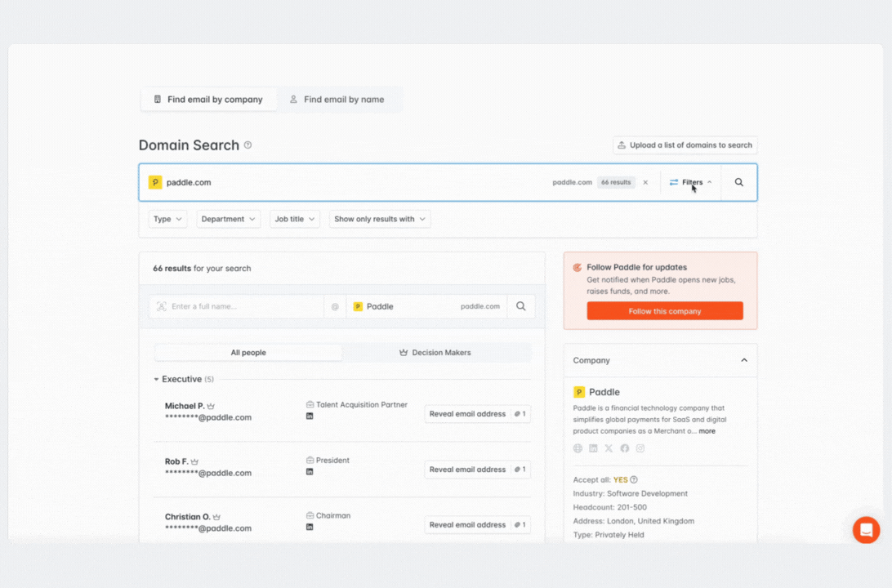Click the paddle.com domain search input
This screenshot has height=588, width=892.
pos(341,183)
